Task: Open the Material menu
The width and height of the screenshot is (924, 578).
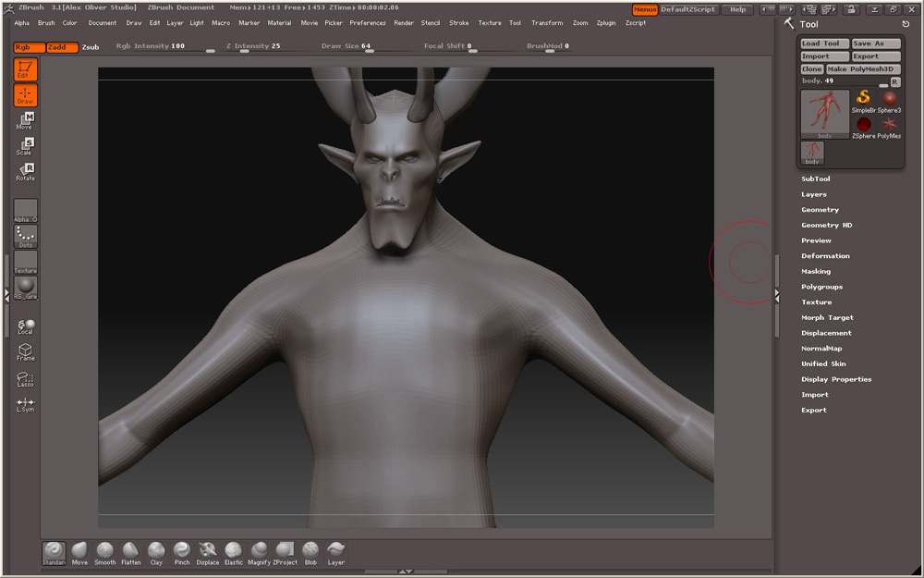Action: click(x=279, y=23)
